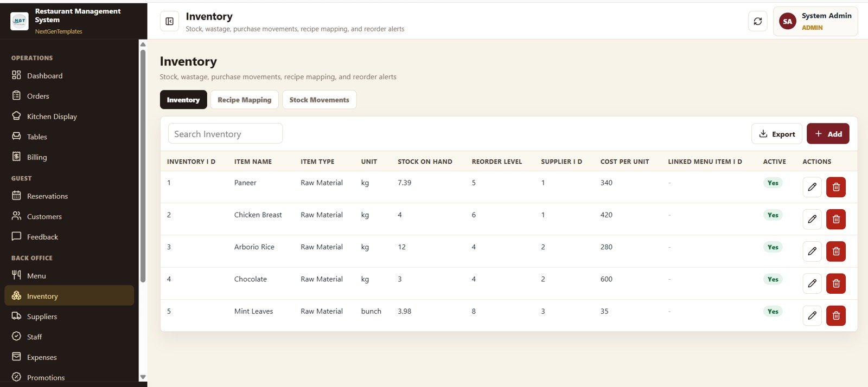Click the Chicken Breast item name cell
Image resolution: width=868 pixels, height=387 pixels.
258,215
